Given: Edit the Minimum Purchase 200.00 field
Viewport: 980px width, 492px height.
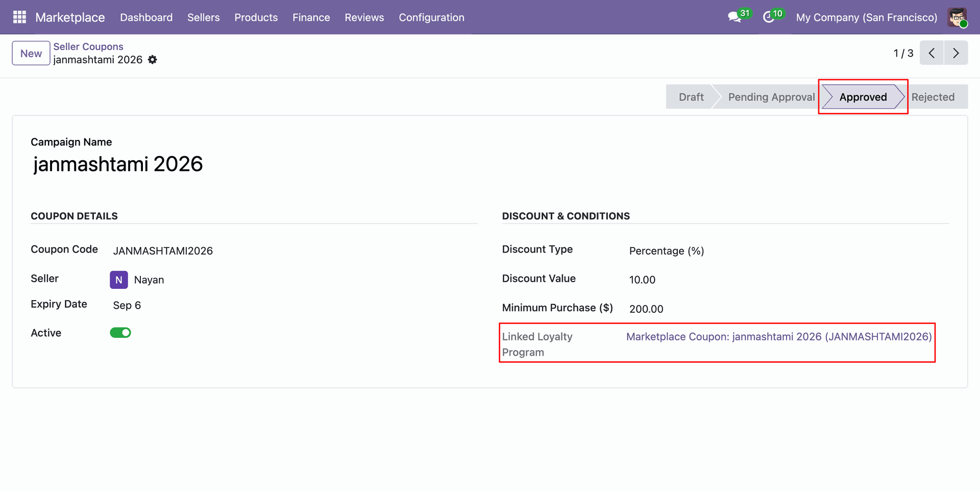Looking at the screenshot, I should point(646,309).
